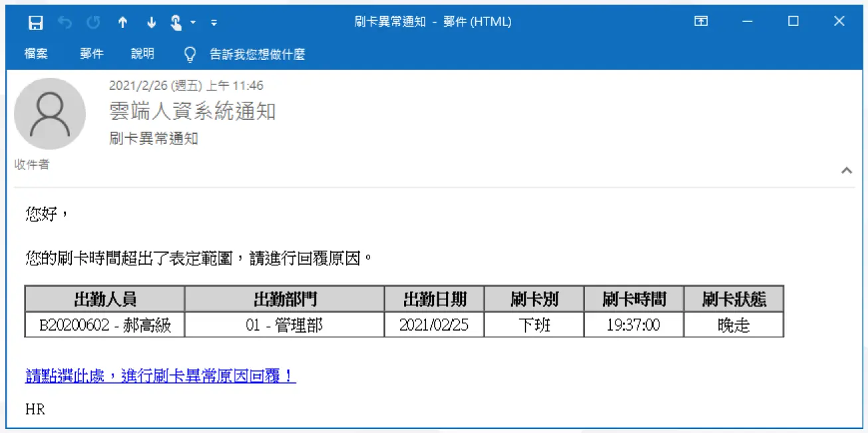Click the Save icon in quick access toolbar
Screen dimensions: 868x433
pos(36,22)
